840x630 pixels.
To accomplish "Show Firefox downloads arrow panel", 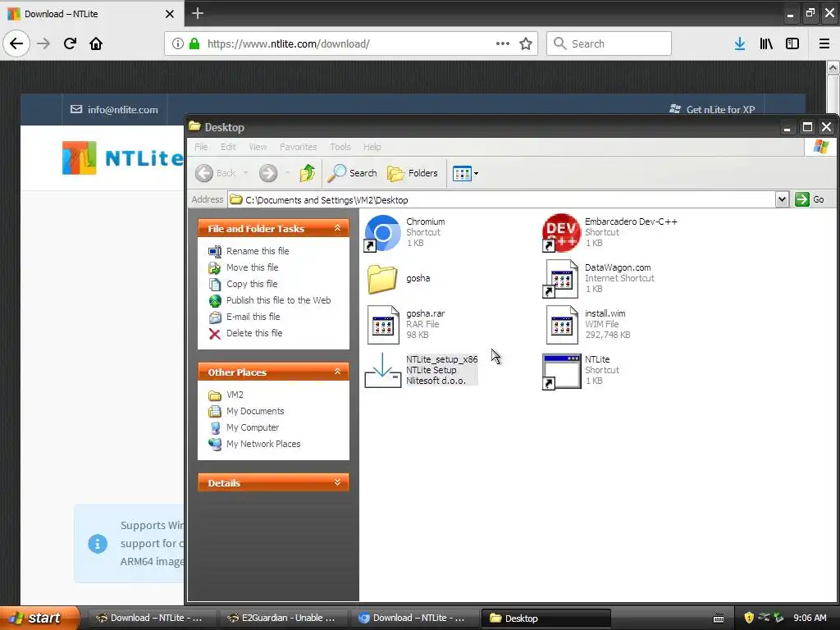I will point(740,43).
